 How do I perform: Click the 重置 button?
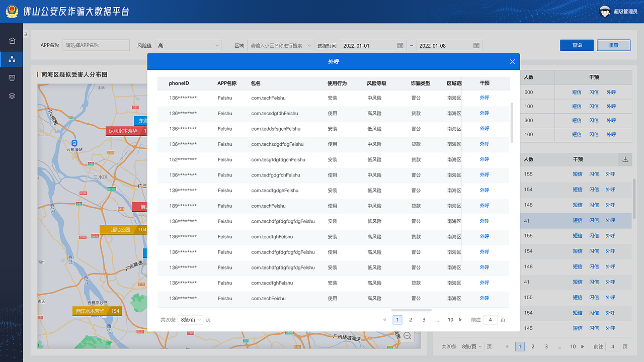614,45
